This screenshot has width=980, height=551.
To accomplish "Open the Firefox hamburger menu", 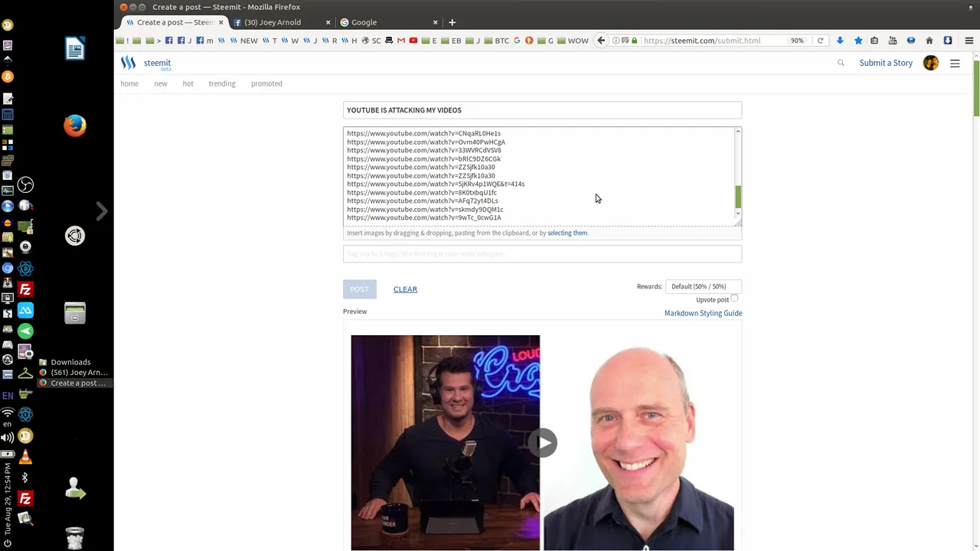I will point(969,41).
